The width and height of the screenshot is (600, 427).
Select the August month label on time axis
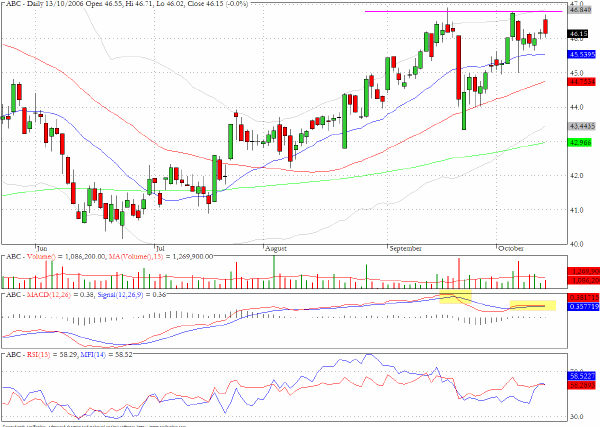click(x=276, y=248)
